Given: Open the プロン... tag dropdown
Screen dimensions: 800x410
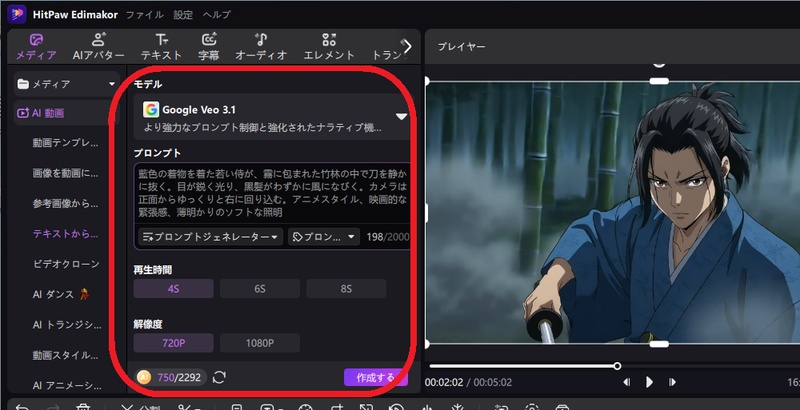Looking at the screenshot, I should [323, 237].
